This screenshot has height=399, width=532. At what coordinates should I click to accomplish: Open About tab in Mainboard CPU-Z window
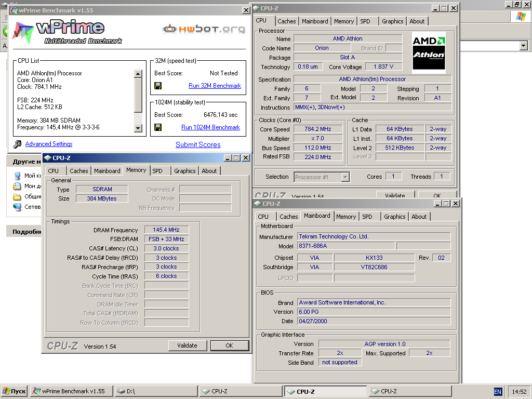(419, 217)
